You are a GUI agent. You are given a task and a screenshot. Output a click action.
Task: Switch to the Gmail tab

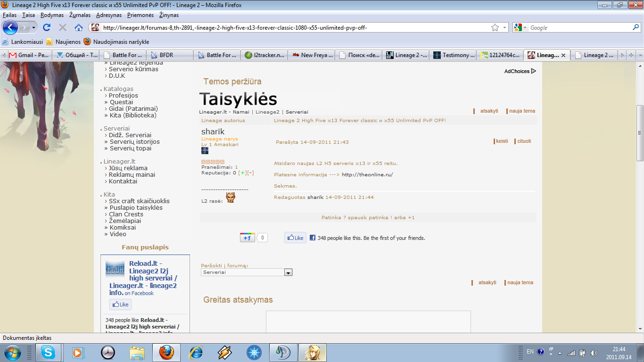(28, 55)
